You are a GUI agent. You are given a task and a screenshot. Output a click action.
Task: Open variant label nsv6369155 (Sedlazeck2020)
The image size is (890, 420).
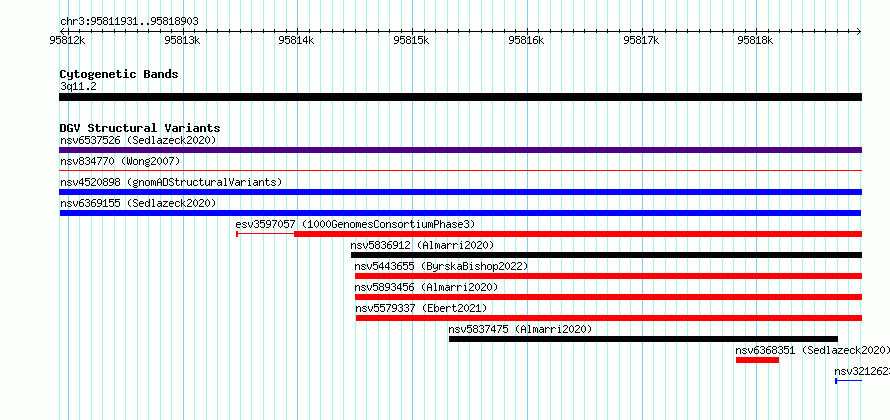coord(138,203)
